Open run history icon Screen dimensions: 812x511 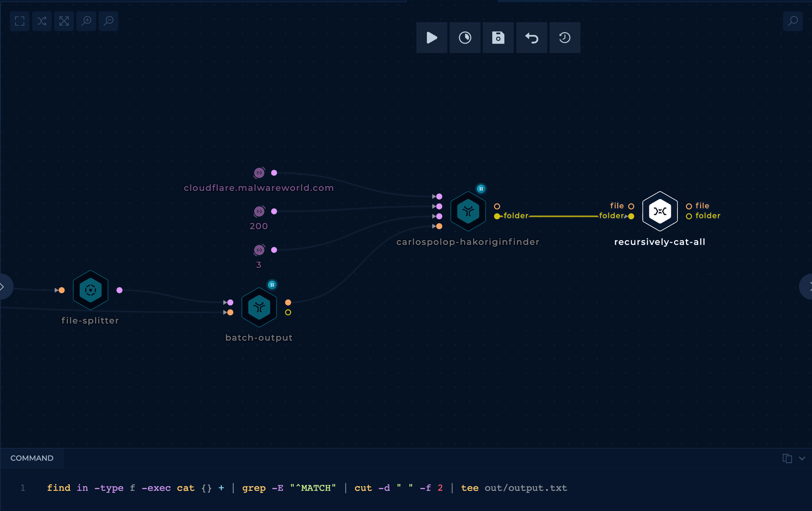click(565, 38)
